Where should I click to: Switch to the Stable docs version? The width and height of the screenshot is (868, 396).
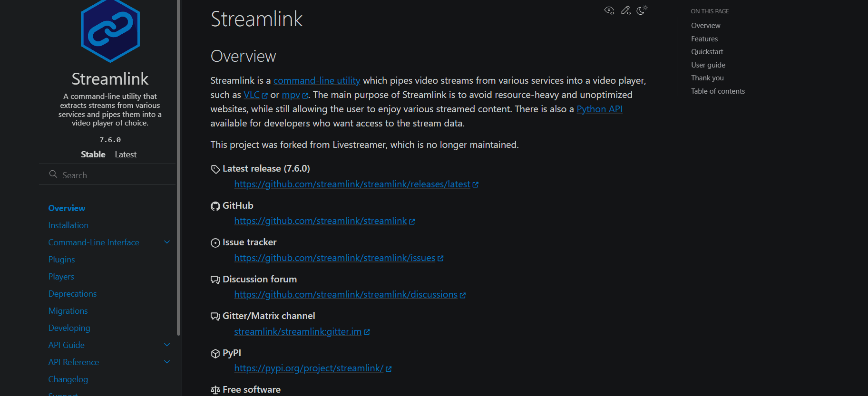point(93,155)
